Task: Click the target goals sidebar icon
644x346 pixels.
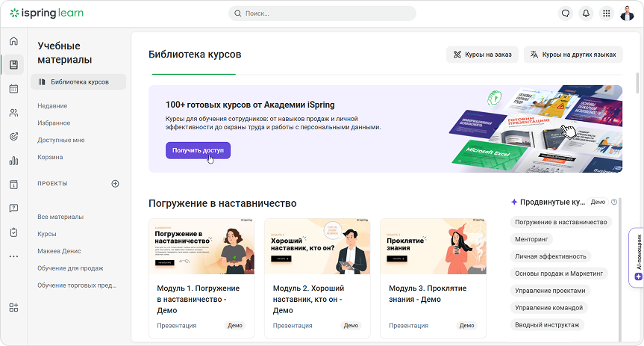Action: (x=13, y=137)
